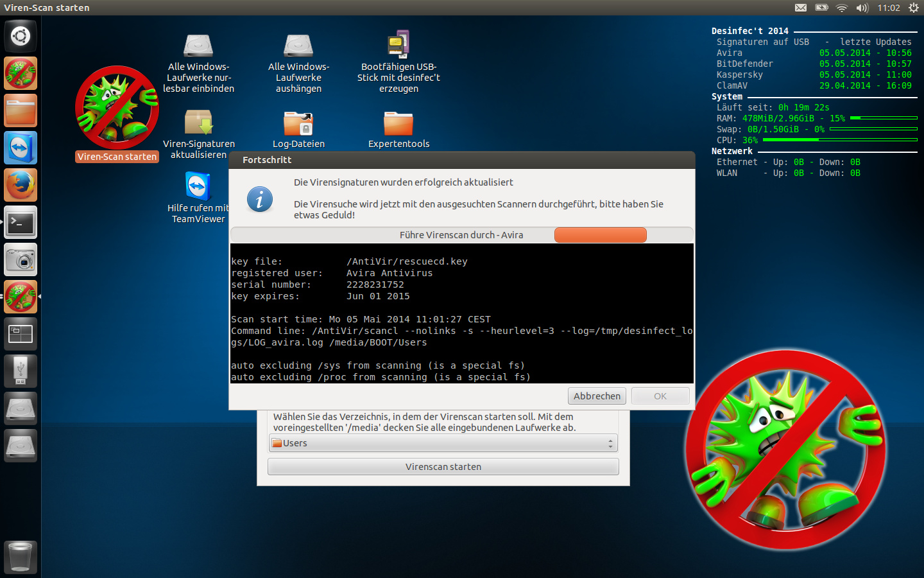Open the Trash in the launcher
Screen dimensions: 924x578
pos(21,557)
